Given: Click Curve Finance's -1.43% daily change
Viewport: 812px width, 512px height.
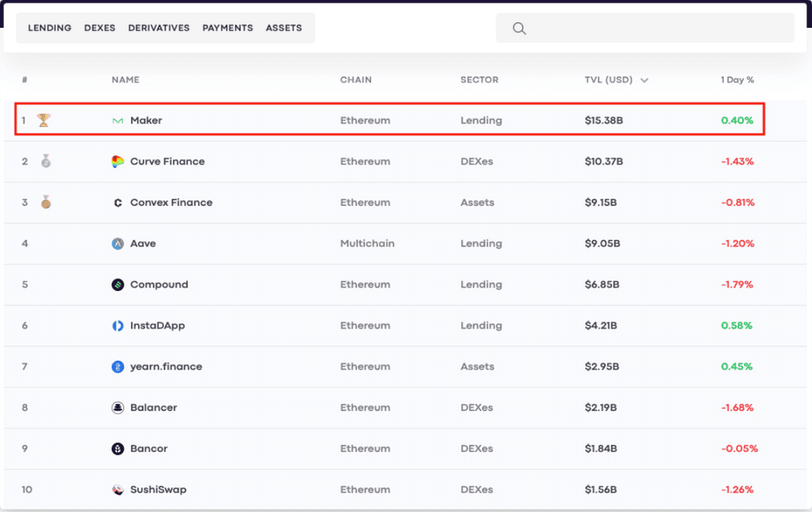Looking at the screenshot, I should click(x=737, y=162).
